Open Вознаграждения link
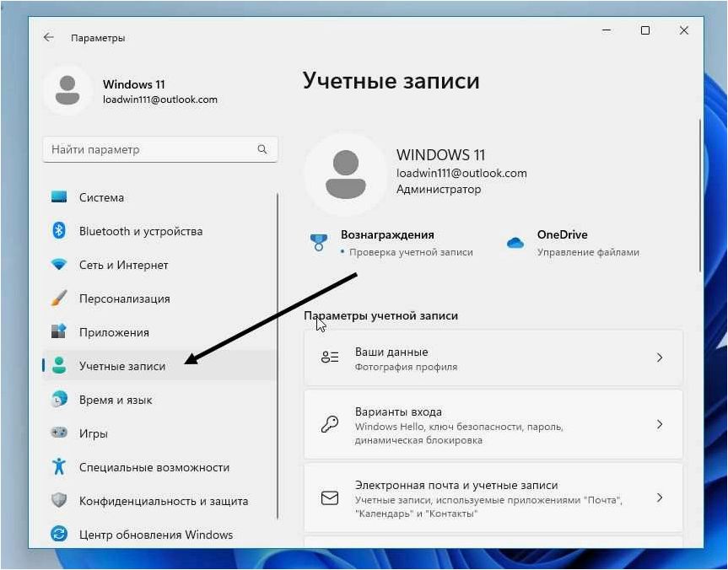Viewport: 728px width, 570px height. coord(391,243)
